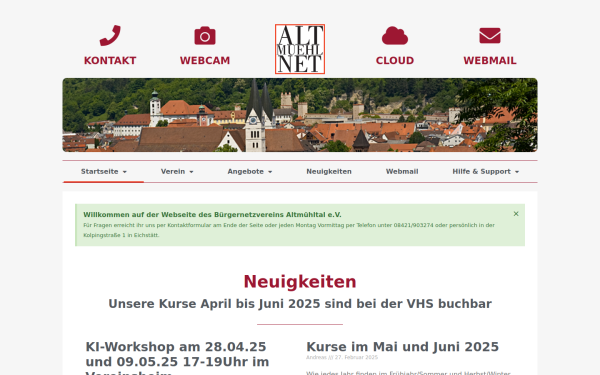This screenshot has width=600, height=375.
Task: Dismiss the green welcome notice
Action: click(516, 214)
